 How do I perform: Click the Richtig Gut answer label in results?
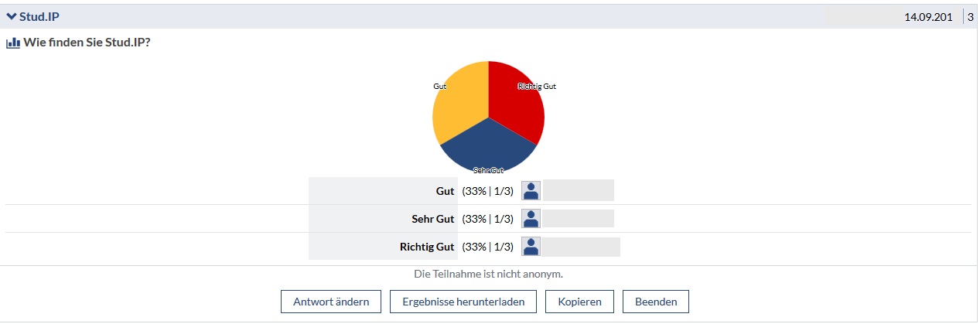(426, 247)
